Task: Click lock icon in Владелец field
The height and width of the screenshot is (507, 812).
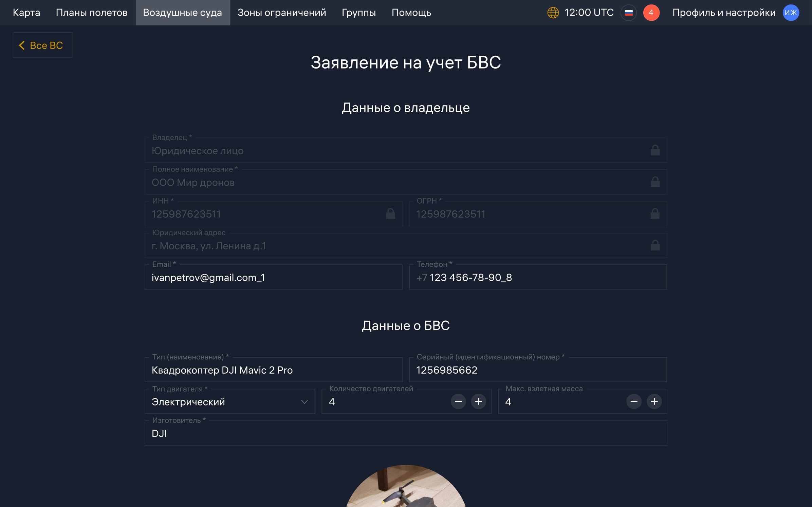Action: (x=655, y=150)
